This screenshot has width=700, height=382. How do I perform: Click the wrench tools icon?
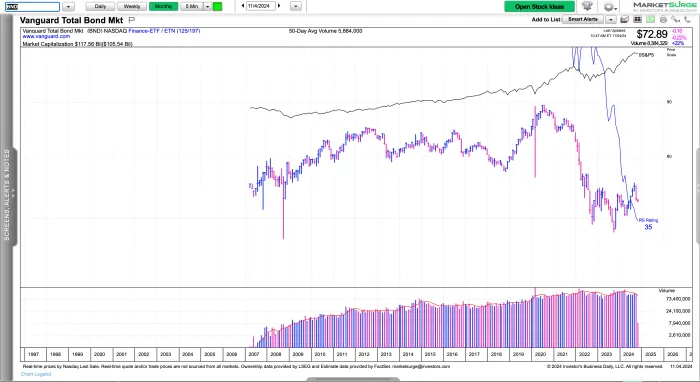[676, 19]
